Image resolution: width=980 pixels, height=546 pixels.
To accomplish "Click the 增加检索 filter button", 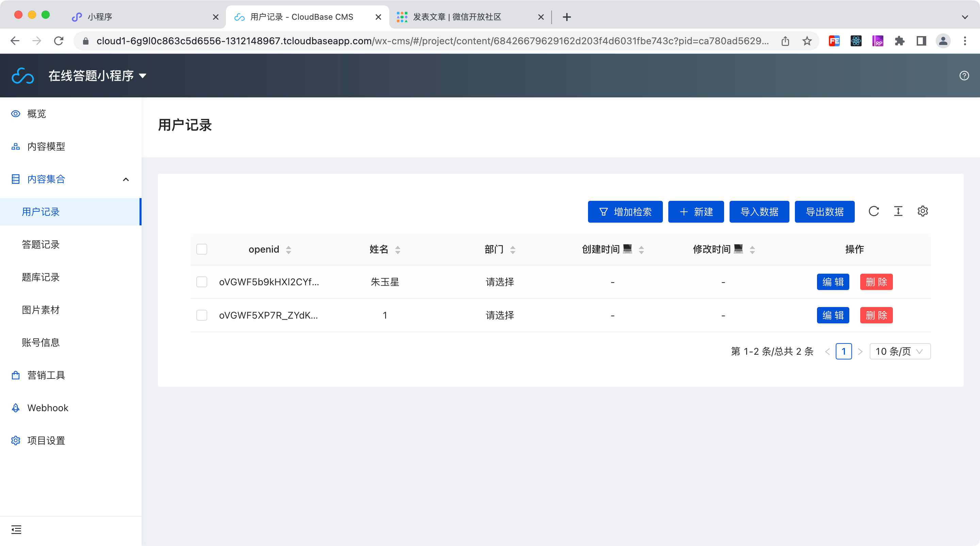I will (625, 211).
